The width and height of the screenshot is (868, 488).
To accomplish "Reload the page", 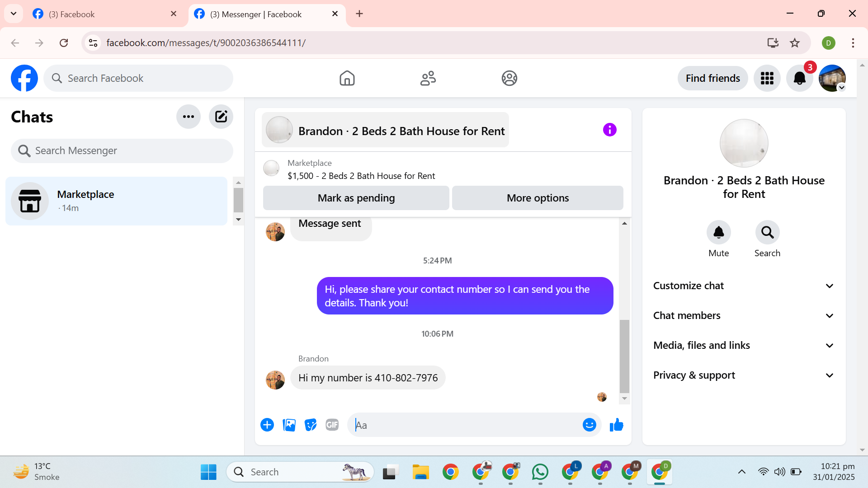I will [x=64, y=42].
